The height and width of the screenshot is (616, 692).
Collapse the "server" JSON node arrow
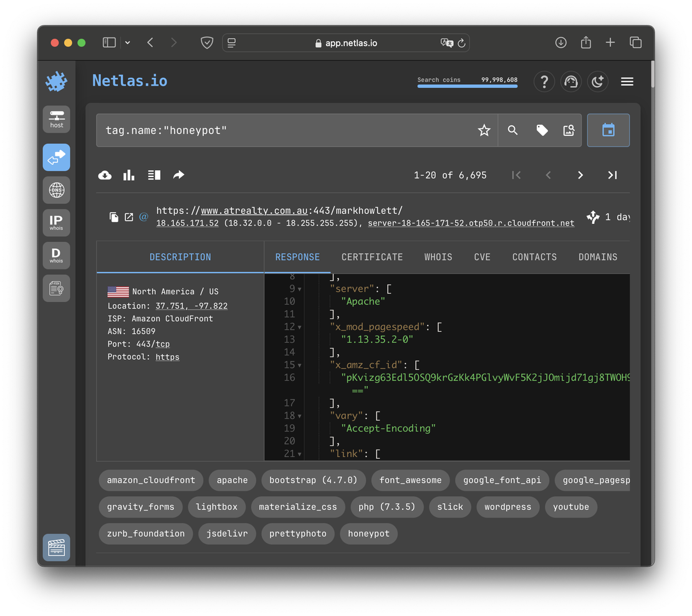(300, 289)
